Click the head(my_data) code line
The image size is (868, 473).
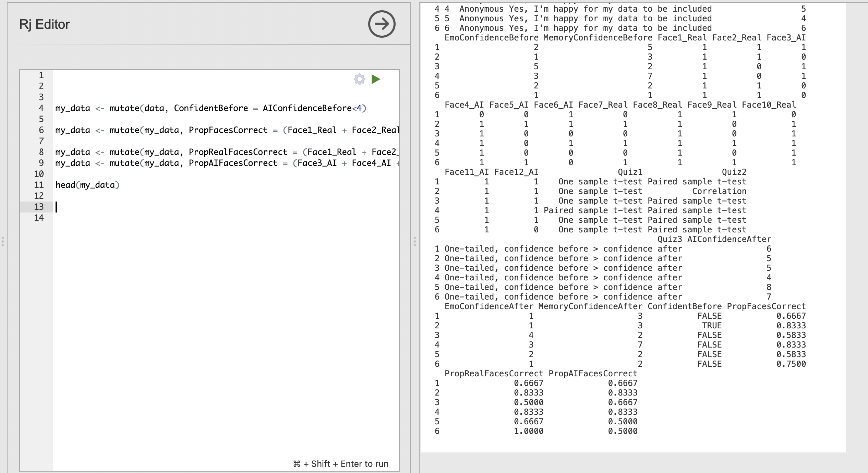87,185
